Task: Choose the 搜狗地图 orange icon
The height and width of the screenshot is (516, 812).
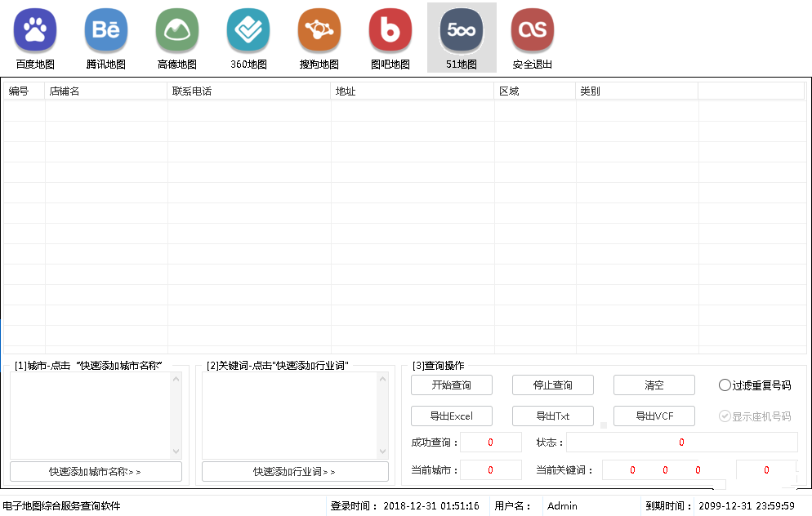Action: pyautogui.click(x=319, y=38)
